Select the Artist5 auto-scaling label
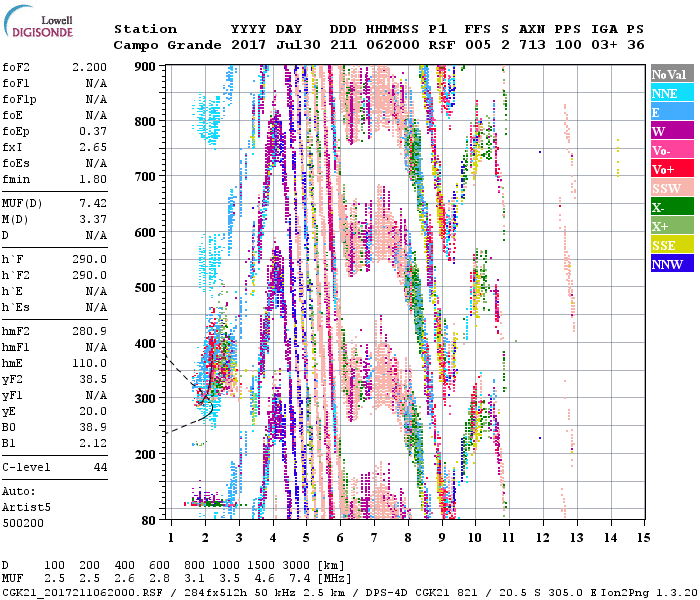The width and height of the screenshot is (700, 600). [x=26, y=507]
